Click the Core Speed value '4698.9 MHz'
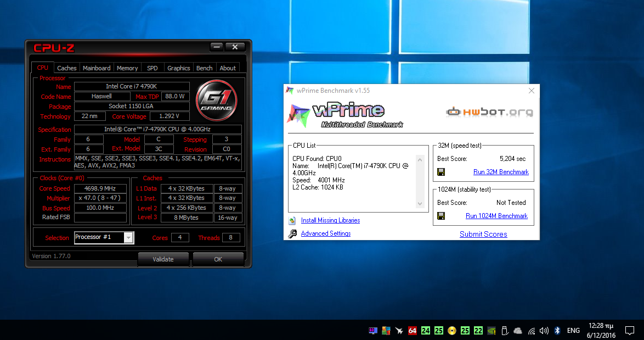This screenshot has height=340, width=644. (x=100, y=188)
